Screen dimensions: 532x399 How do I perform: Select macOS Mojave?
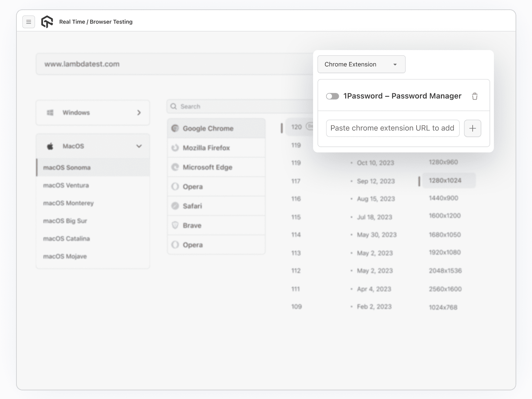65,256
